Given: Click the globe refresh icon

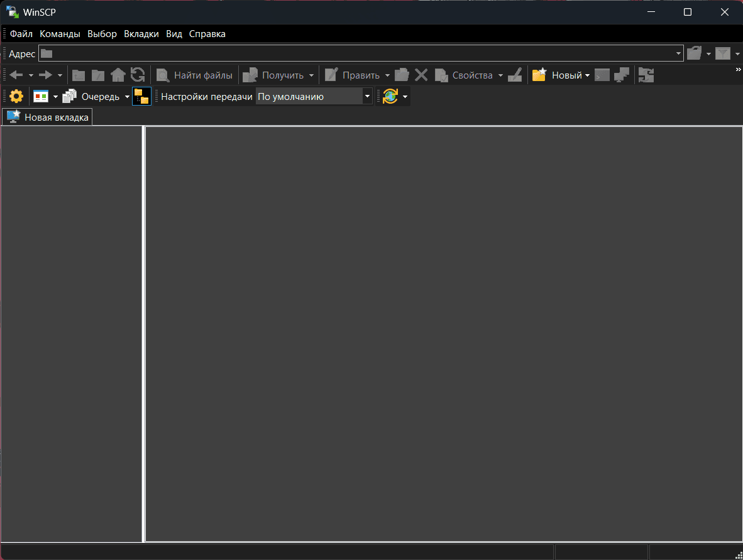Looking at the screenshot, I should 390,96.
